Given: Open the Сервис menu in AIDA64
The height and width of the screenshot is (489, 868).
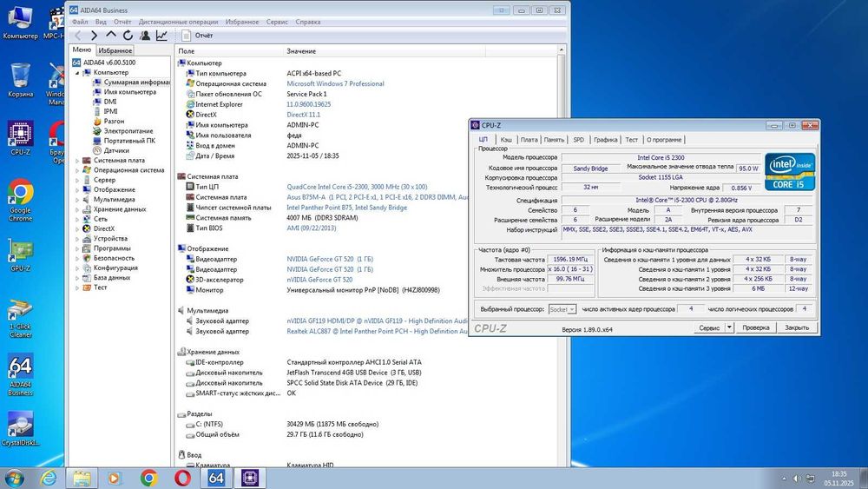Looking at the screenshot, I should [x=277, y=23].
